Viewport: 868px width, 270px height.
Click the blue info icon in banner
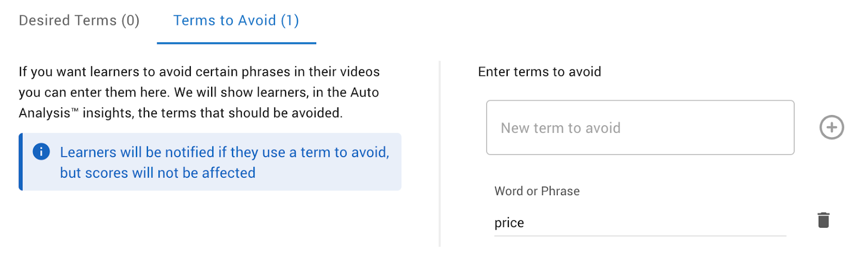(x=41, y=152)
